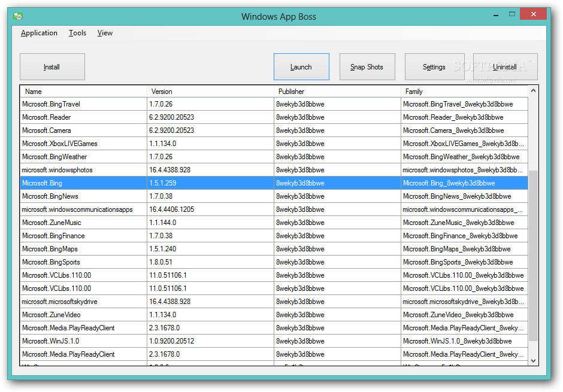Click Microsoft.Camera_8wekyb3d8bbwe family cell
Image resolution: width=563 pixels, height=392 pixels.
(464, 130)
